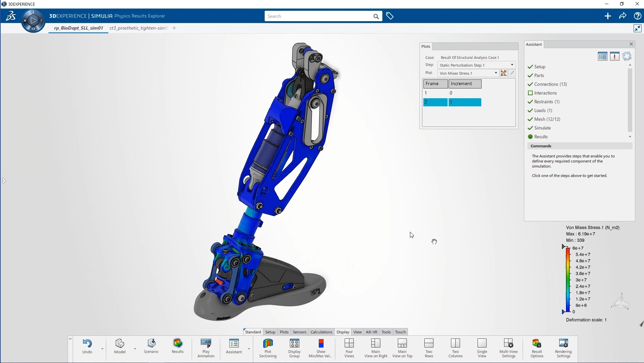Click the Show Min/Max Values icon
Viewport: 644px width, 363px height.
coord(320,343)
